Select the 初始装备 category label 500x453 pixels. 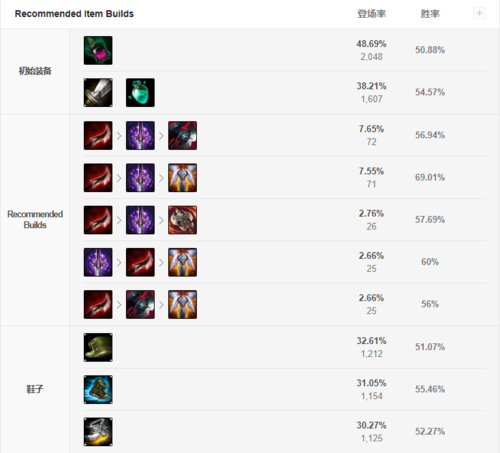(35, 71)
